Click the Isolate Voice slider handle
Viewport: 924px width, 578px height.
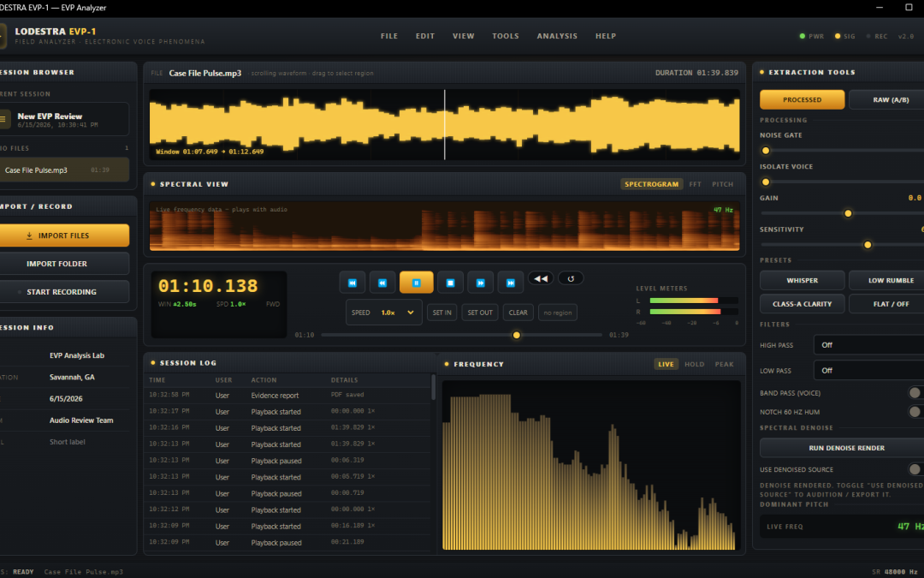pyautogui.click(x=766, y=182)
